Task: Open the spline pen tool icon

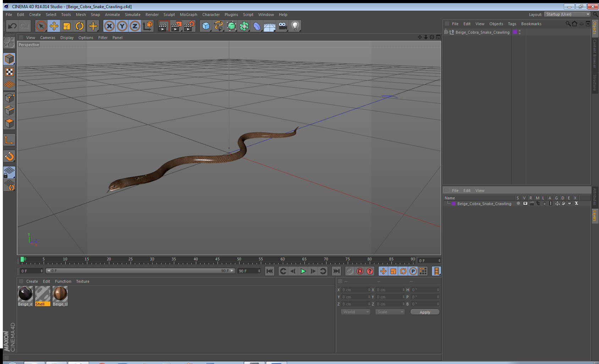Action: [x=219, y=26]
